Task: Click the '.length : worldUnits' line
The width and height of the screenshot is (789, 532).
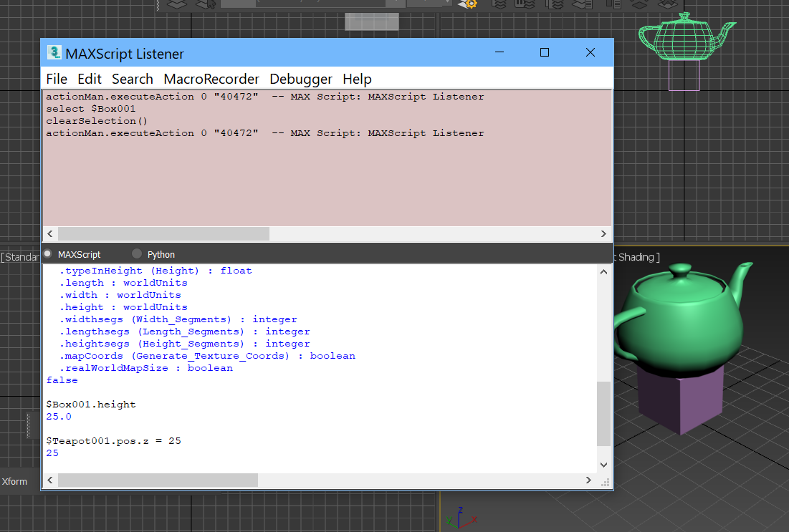Action: pos(123,283)
